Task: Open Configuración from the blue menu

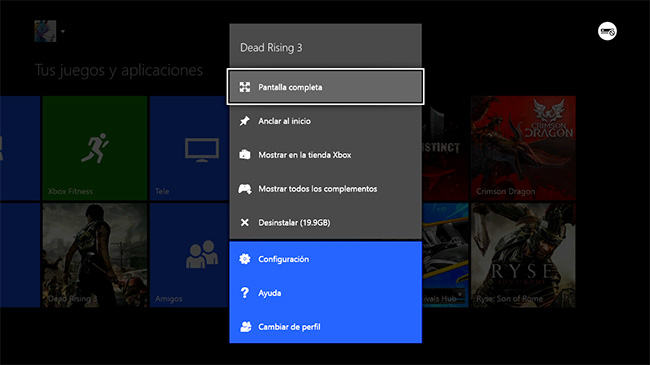Action: click(325, 259)
